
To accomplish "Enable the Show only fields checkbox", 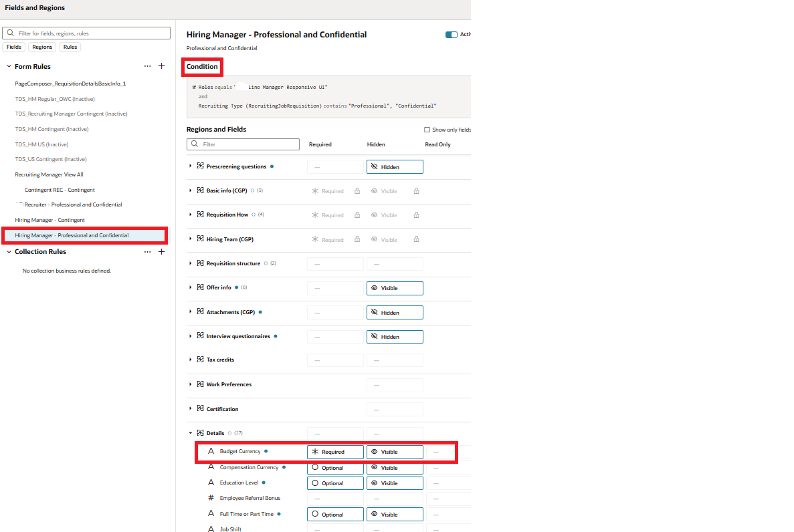I will (x=426, y=129).
